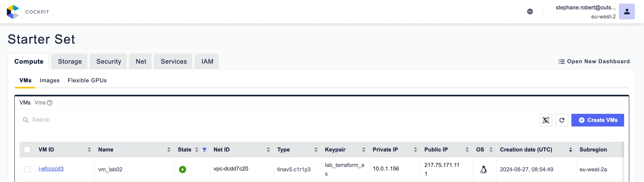Click the Linux OS penguin icon

tap(483, 170)
